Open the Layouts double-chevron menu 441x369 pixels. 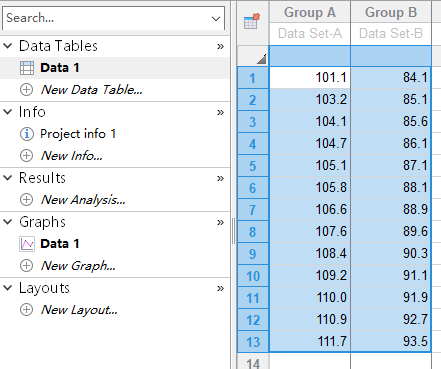coord(220,288)
